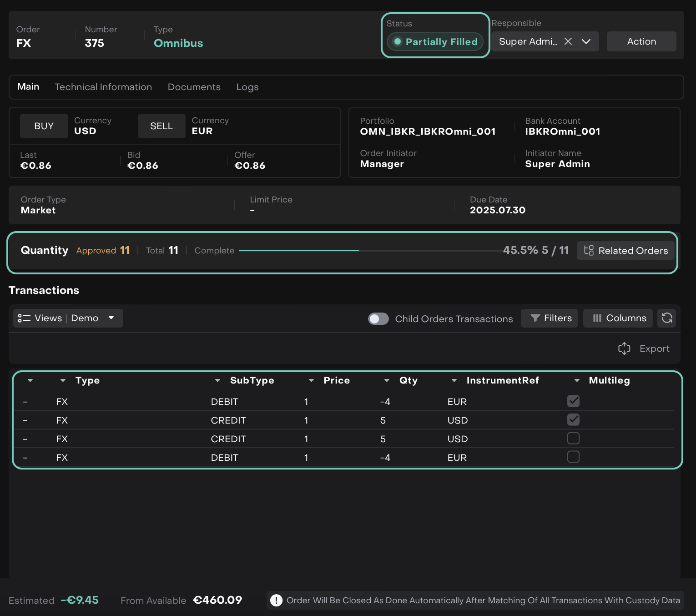Switch to Technical Information tab
This screenshot has width=696, height=616.
[x=103, y=87]
